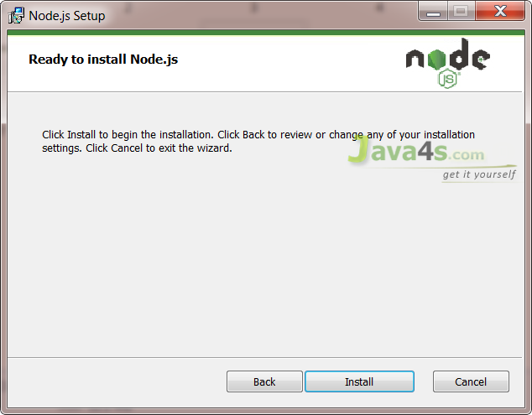Go to the previous step with Back
The width and height of the screenshot is (532, 415).
click(x=264, y=381)
